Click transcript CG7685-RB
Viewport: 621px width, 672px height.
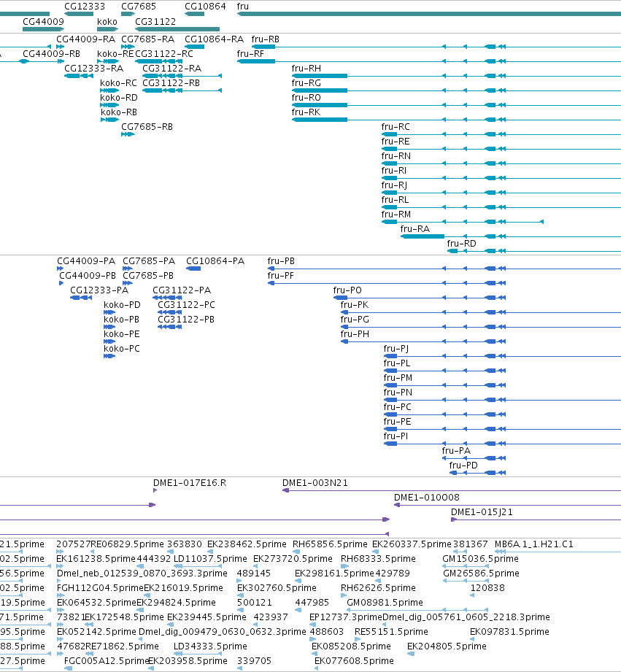[x=147, y=127]
